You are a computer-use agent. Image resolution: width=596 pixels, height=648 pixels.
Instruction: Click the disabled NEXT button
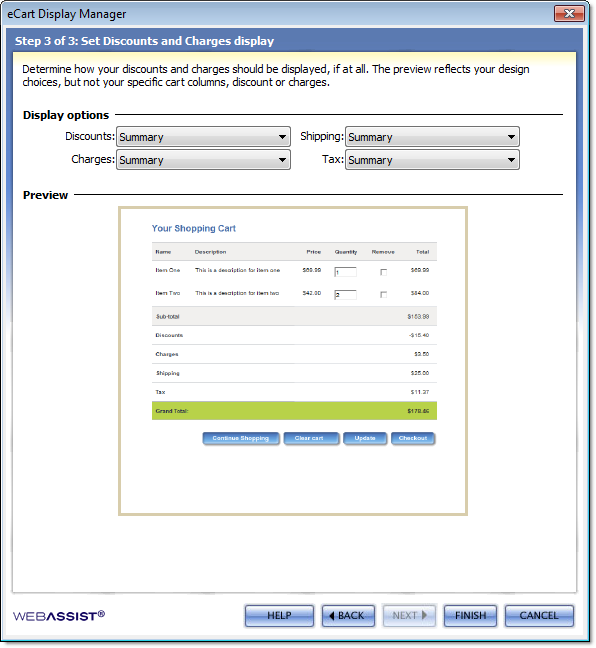click(409, 615)
